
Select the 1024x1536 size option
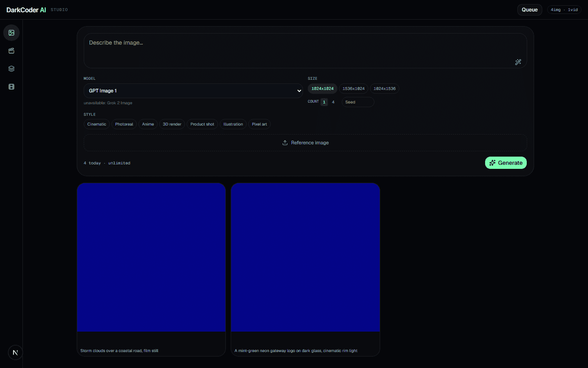coord(385,89)
